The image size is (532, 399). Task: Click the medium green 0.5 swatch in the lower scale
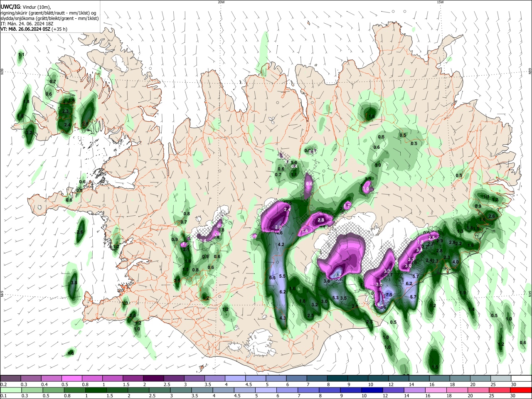coord(53,390)
